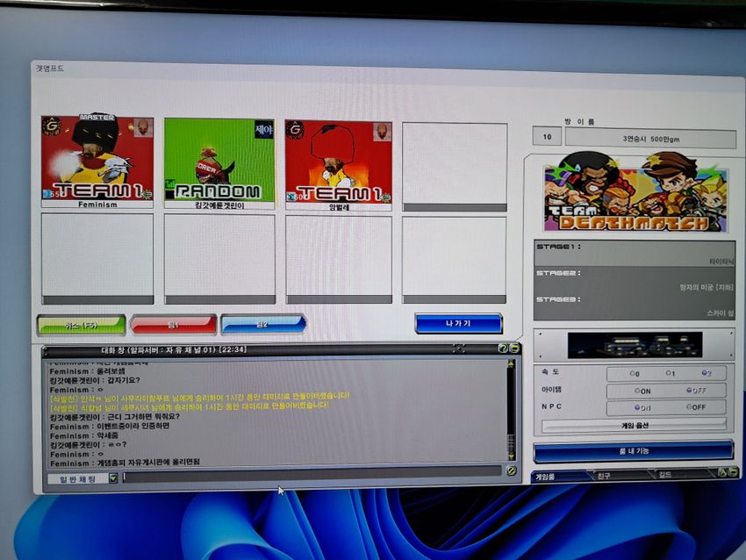Select speed option 0
The image size is (746, 560).
(635, 374)
